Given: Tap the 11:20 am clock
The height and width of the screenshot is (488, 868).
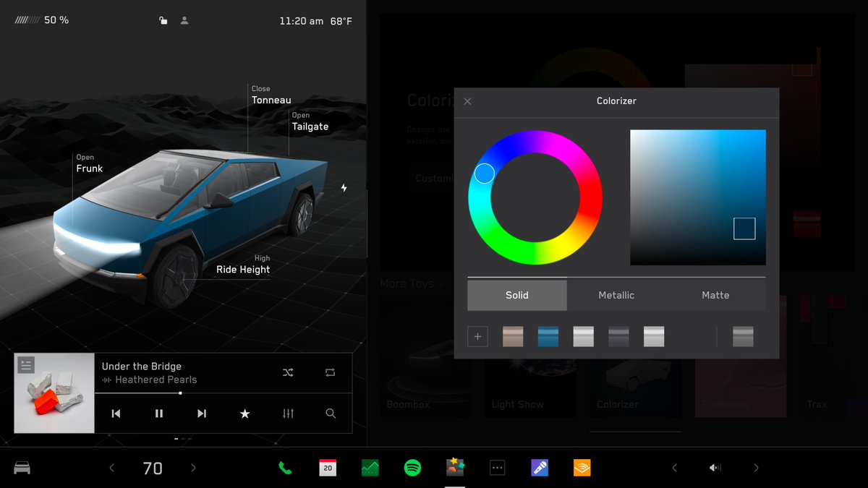Looking at the screenshot, I should [x=302, y=21].
